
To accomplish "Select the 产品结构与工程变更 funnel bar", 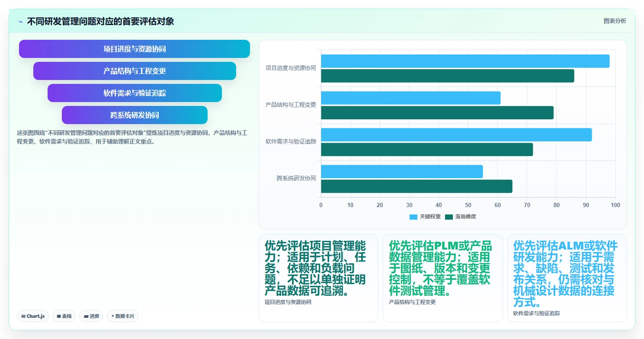I will coord(135,71).
